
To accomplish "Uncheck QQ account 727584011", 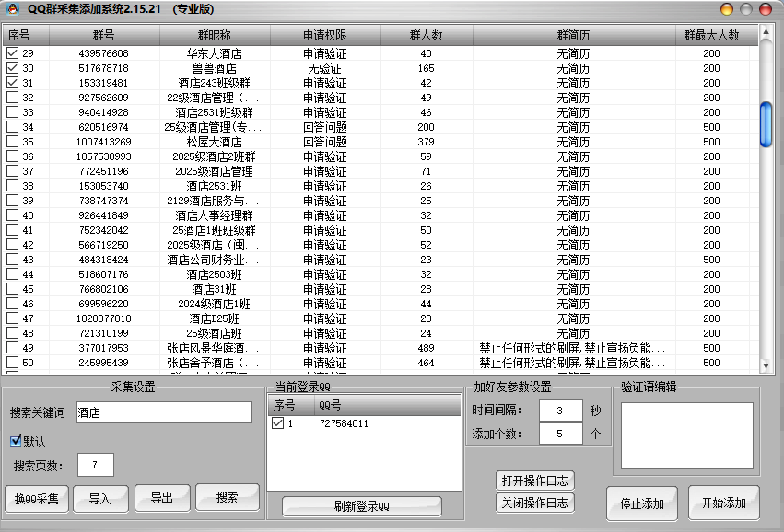I will 277,424.
